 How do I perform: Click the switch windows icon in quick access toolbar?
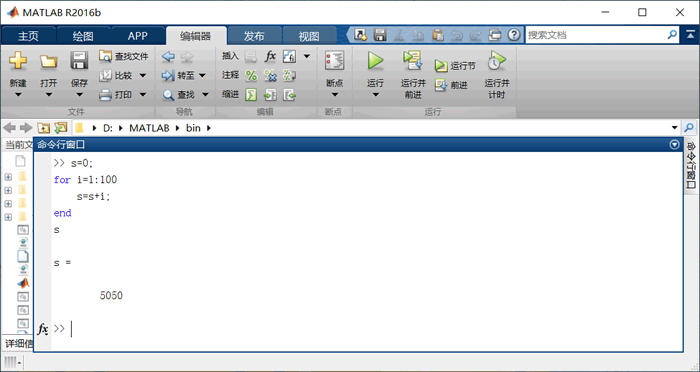(495, 35)
